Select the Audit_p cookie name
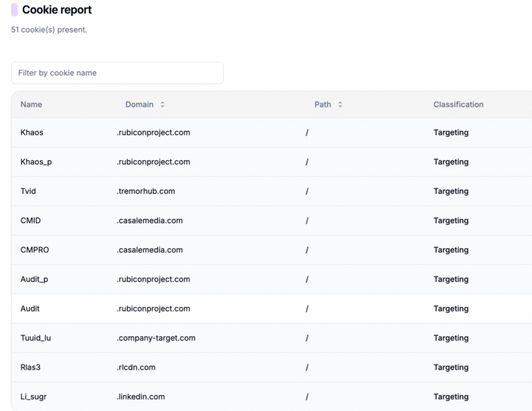Image resolution: width=532 pixels, height=411 pixels. (x=34, y=279)
